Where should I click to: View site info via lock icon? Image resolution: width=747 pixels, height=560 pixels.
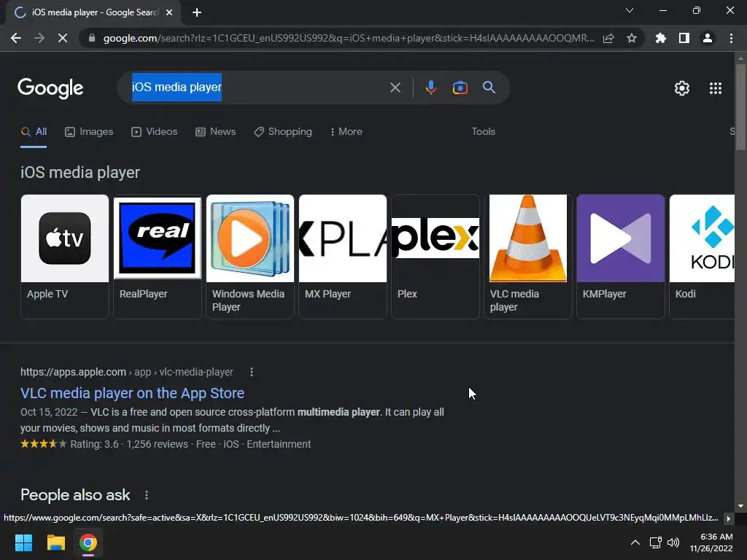[92, 38]
